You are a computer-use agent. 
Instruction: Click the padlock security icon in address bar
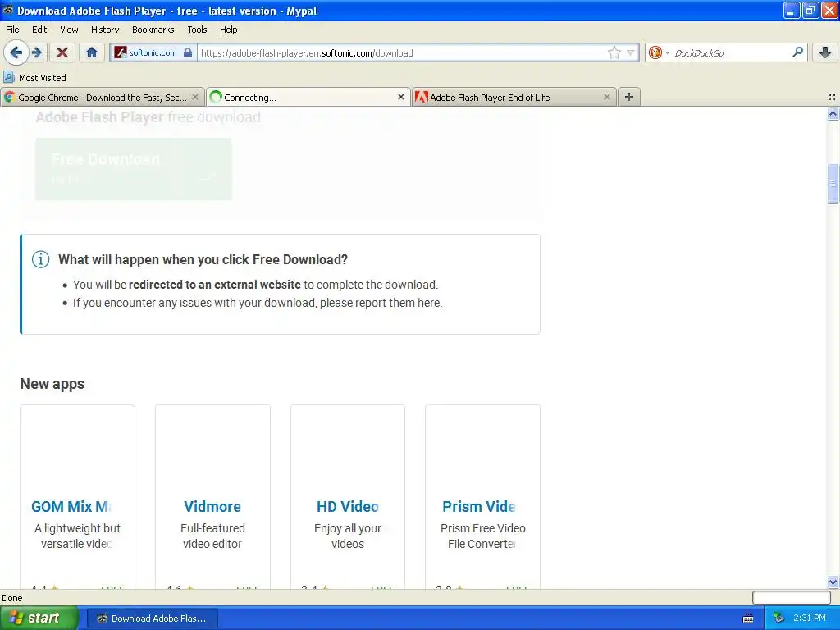tap(188, 52)
